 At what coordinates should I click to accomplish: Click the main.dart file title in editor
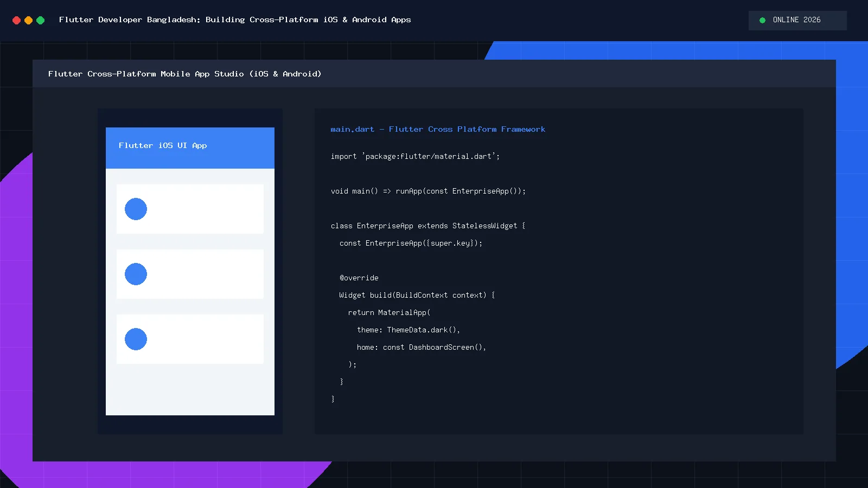(x=438, y=129)
